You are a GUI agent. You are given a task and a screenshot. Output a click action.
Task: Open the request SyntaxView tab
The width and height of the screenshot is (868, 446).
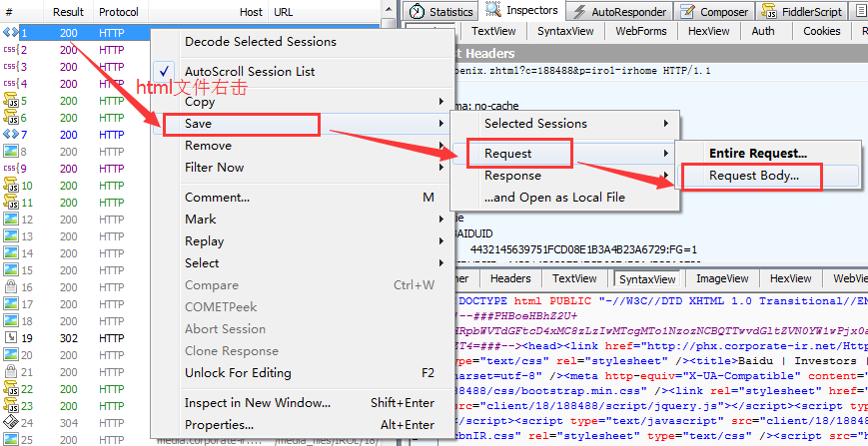pyautogui.click(x=565, y=32)
